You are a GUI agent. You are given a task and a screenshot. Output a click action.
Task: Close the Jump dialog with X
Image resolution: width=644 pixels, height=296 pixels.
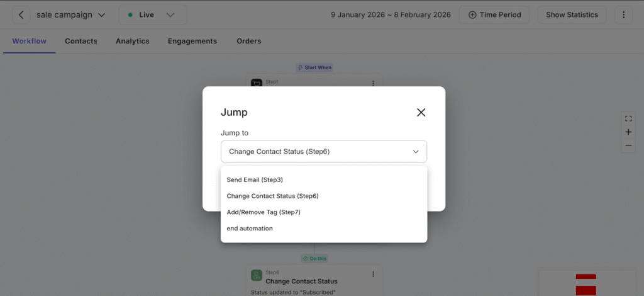(421, 112)
